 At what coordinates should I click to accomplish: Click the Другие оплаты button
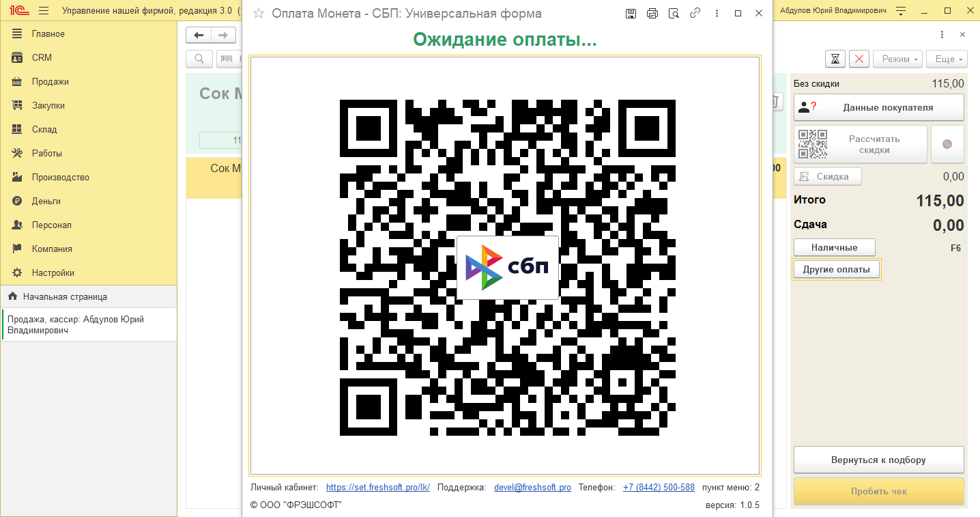(837, 269)
